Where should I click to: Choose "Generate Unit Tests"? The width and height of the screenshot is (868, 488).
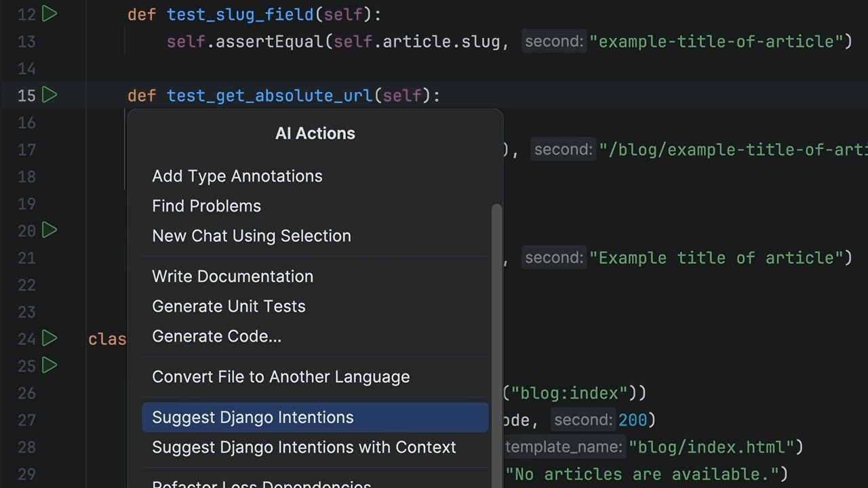click(x=229, y=306)
